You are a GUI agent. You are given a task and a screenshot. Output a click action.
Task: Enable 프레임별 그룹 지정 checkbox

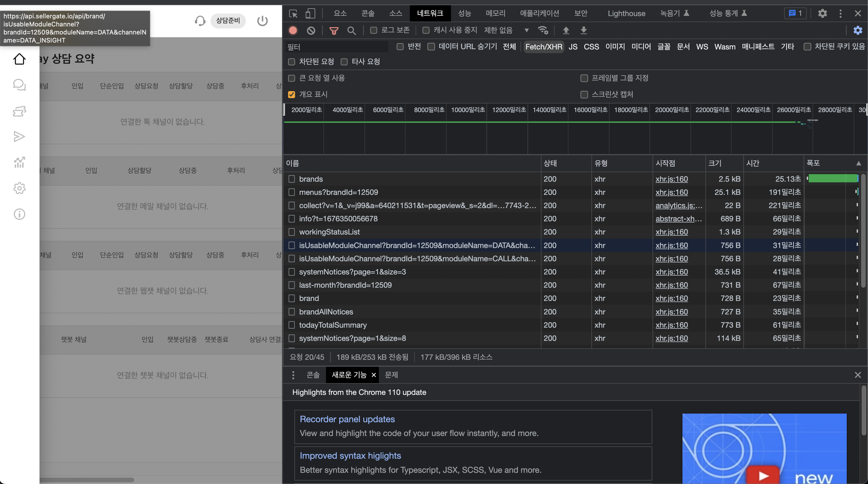584,78
